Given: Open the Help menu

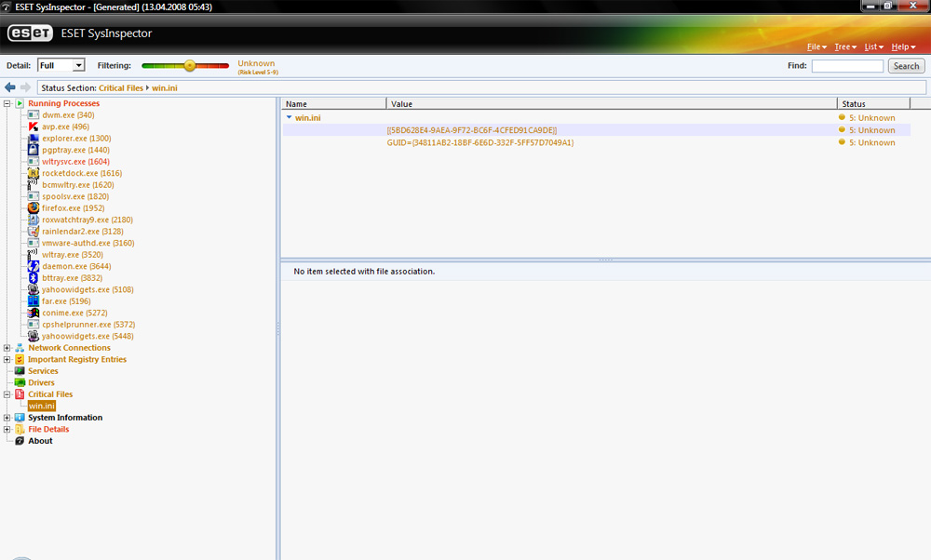Looking at the screenshot, I should pos(903,47).
